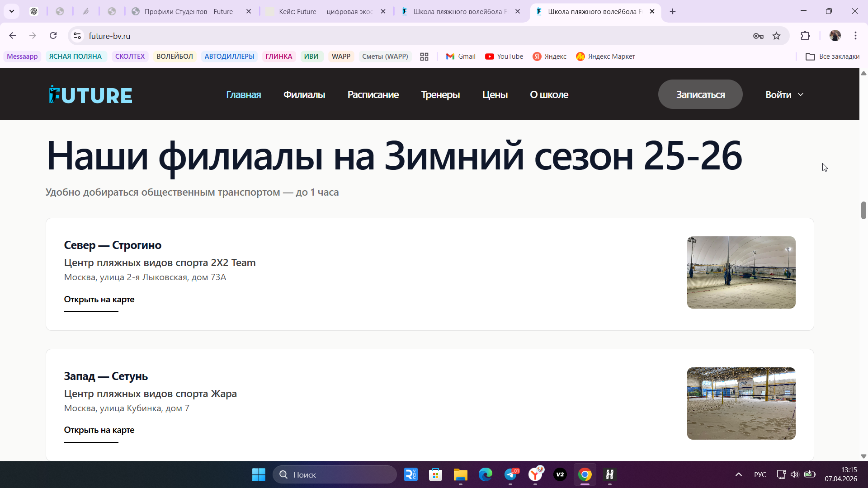Expand the Войти account dropdown
Screen dimensions: 868x488
coord(783,94)
